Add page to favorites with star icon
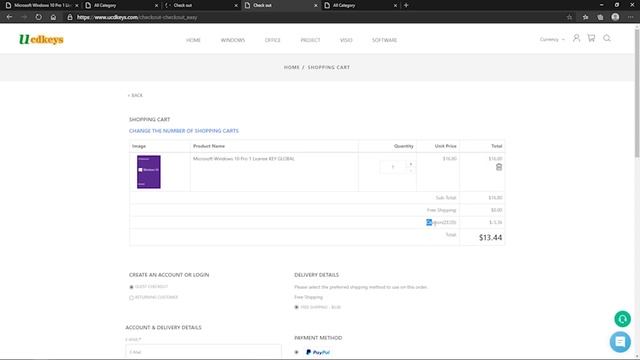This screenshot has height=360, width=640. [569, 17]
